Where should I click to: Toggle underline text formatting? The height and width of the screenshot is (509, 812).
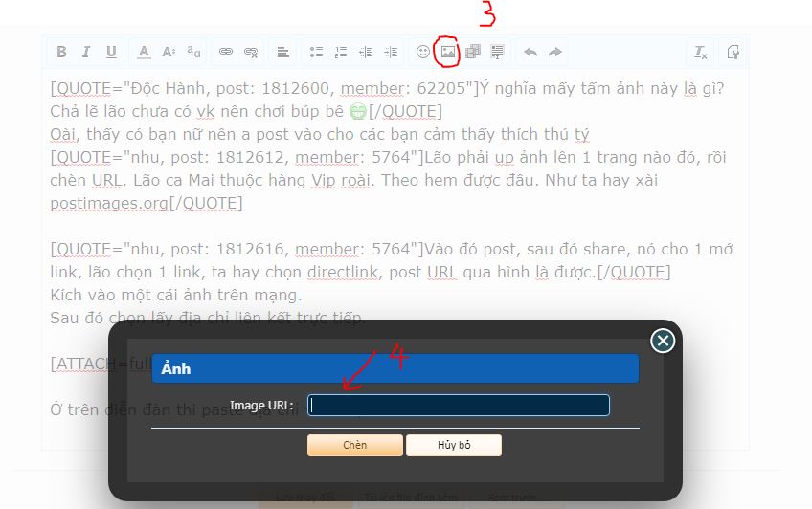(111, 52)
